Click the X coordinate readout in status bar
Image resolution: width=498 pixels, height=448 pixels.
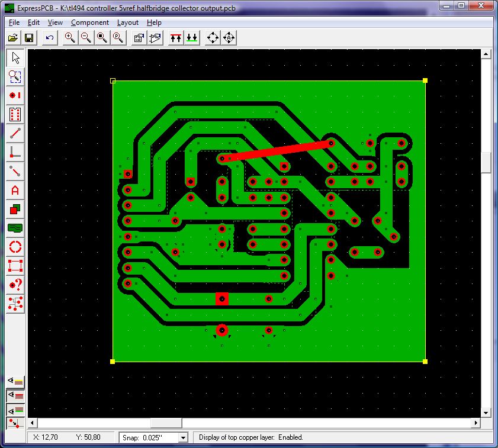coord(46,437)
